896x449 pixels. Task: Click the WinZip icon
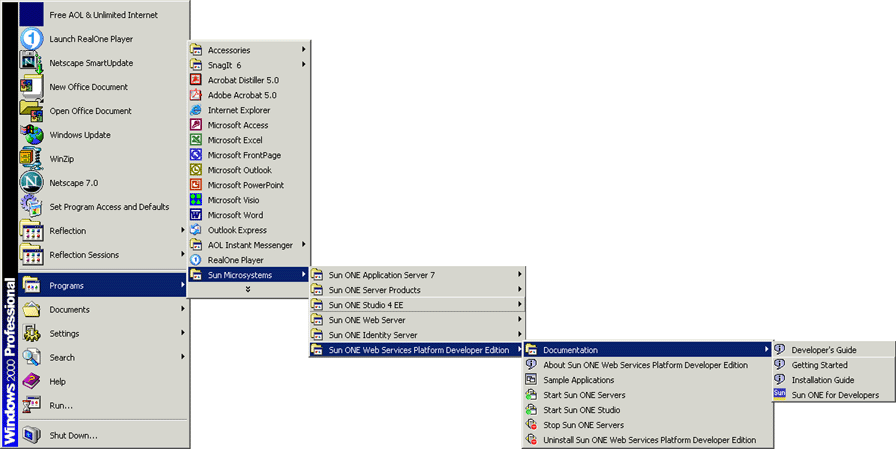pyautogui.click(x=31, y=159)
